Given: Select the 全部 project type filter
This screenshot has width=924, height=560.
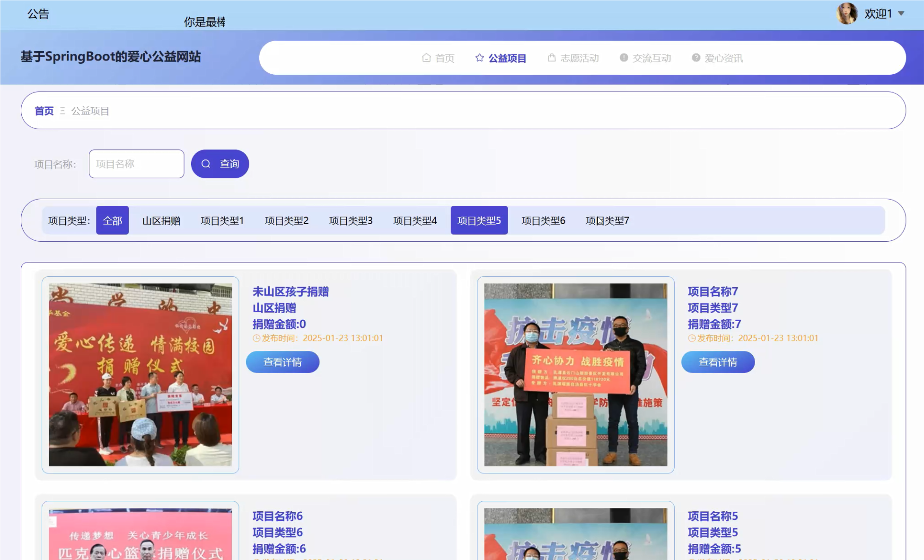Looking at the screenshot, I should 112,220.
